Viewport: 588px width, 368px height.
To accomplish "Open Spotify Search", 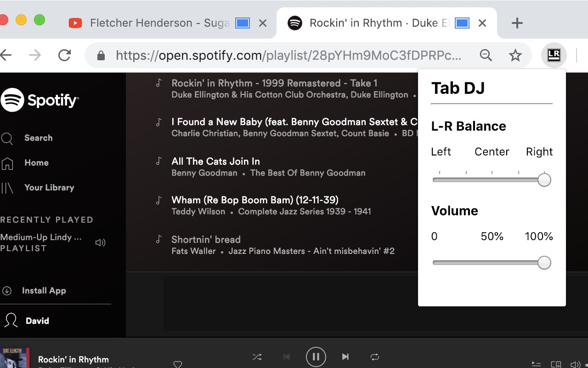I will [39, 138].
